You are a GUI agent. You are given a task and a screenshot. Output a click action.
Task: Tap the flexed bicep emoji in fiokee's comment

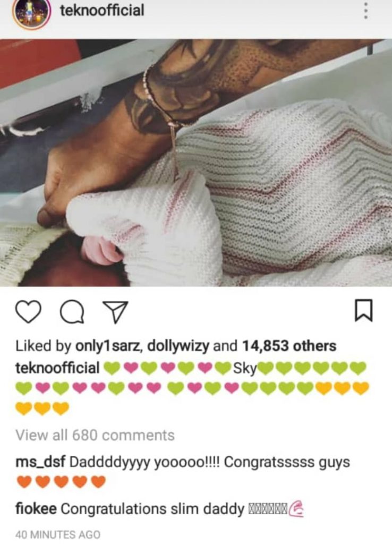tap(296, 509)
